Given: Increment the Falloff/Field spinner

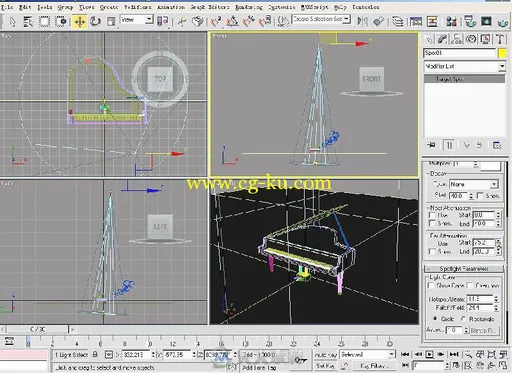Looking at the screenshot, I should [496, 306].
